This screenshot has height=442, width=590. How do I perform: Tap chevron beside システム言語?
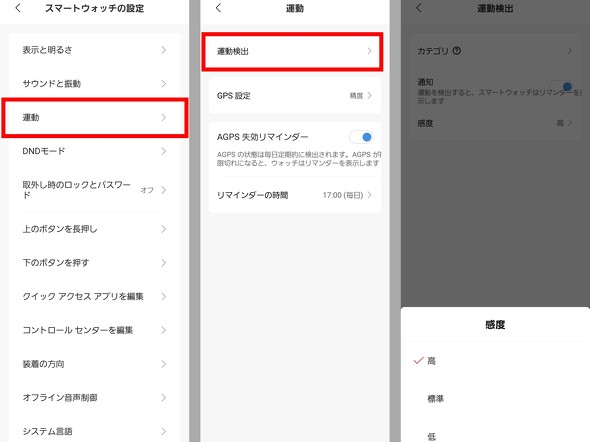(x=163, y=431)
